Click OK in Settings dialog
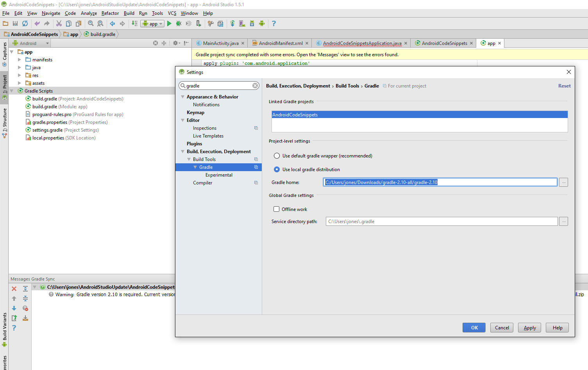 coord(474,327)
